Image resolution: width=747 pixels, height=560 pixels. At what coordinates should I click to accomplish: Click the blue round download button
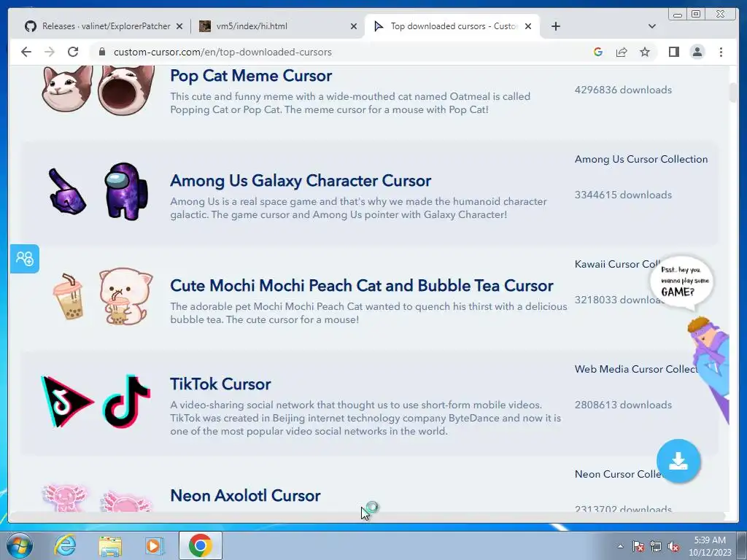pyautogui.click(x=678, y=461)
